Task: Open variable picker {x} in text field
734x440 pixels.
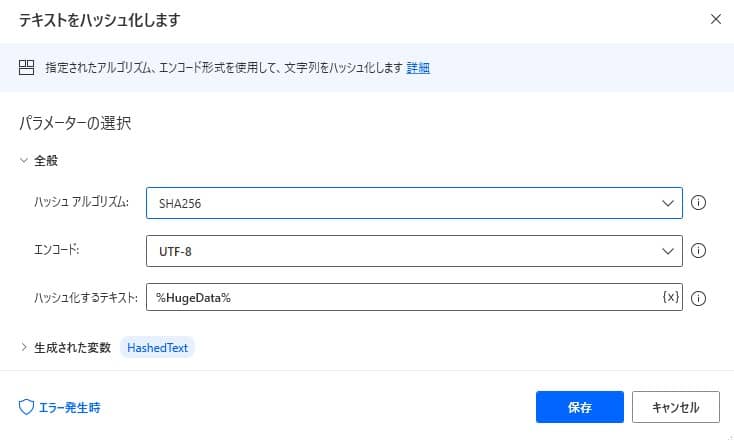Action: pos(670,298)
